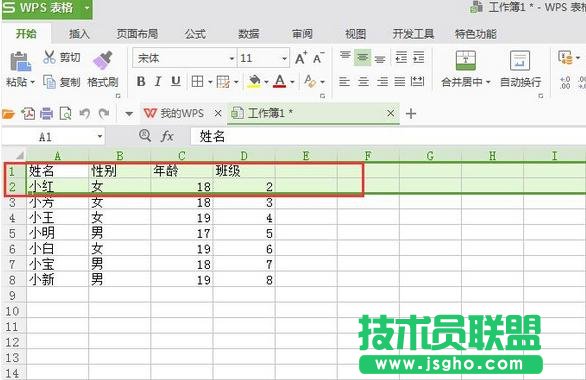Switch to the 插入 ribbon tab

pyautogui.click(x=79, y=34)
